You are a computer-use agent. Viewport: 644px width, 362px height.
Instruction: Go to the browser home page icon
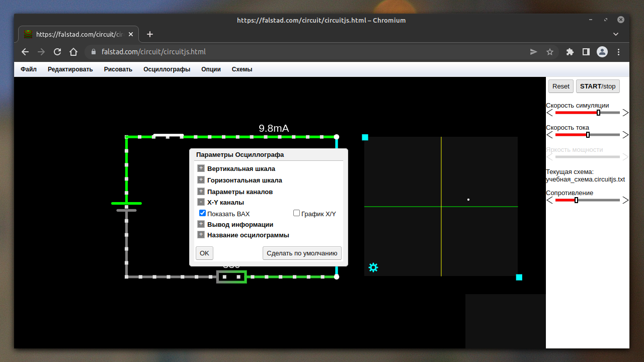click(x=73, y=52)
